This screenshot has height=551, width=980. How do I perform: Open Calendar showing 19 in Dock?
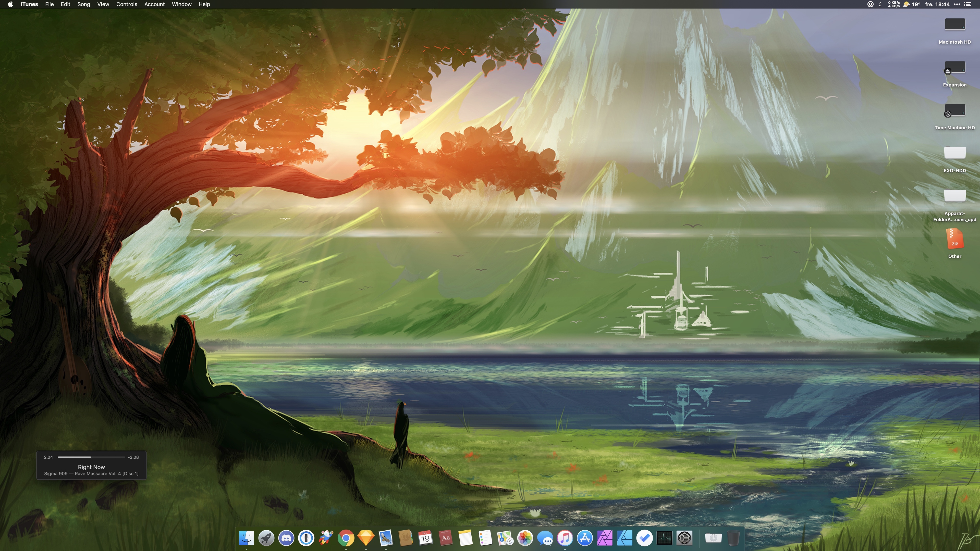[x=426, y=538]
